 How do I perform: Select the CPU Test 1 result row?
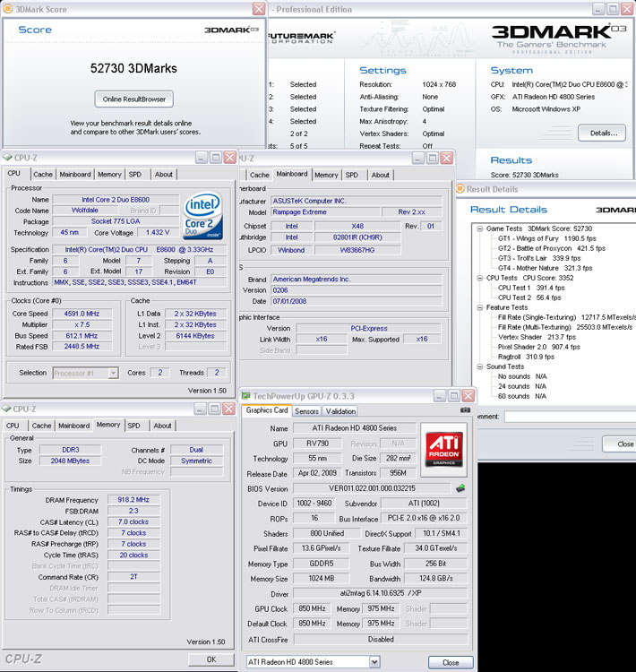531,288
